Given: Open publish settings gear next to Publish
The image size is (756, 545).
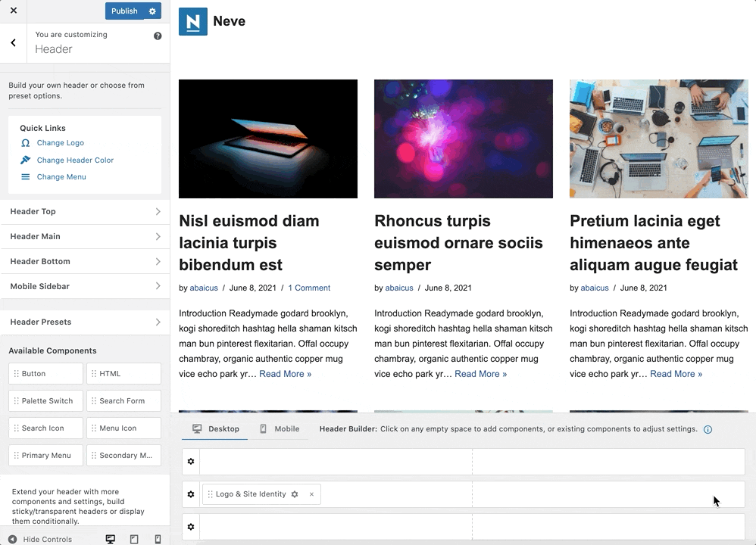Looking at the screenshot, I should tap(152, 11).
